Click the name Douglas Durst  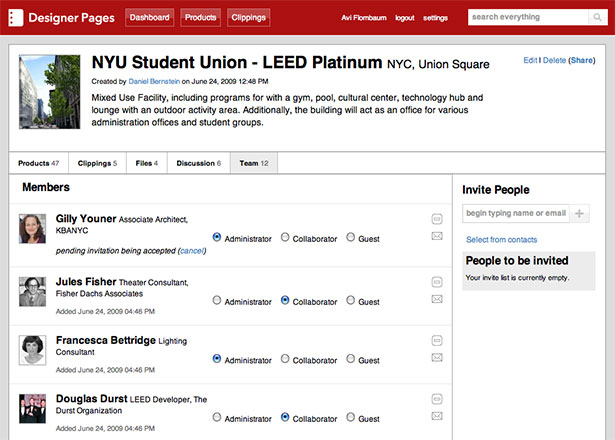point(92,399)
